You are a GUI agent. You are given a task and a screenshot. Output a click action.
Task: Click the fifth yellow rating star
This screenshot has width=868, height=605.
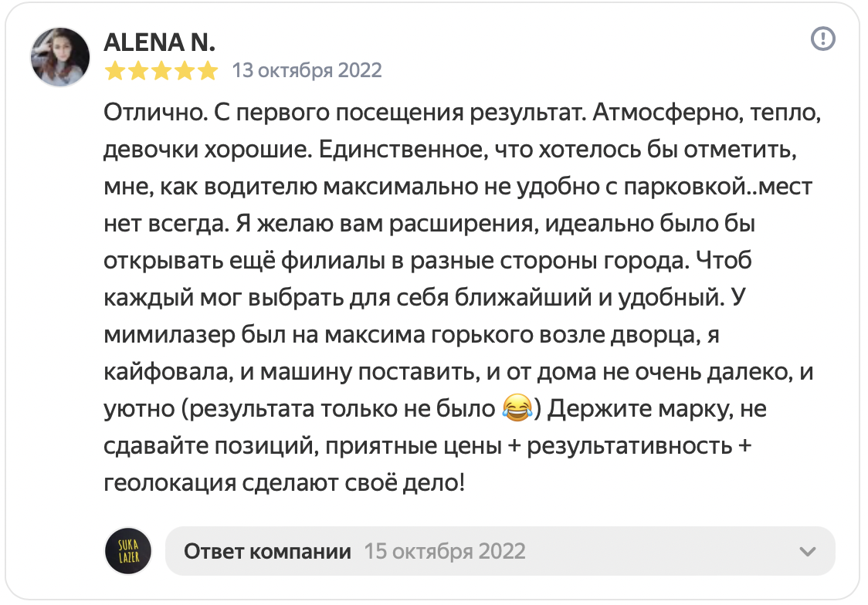tap(208, 71)
